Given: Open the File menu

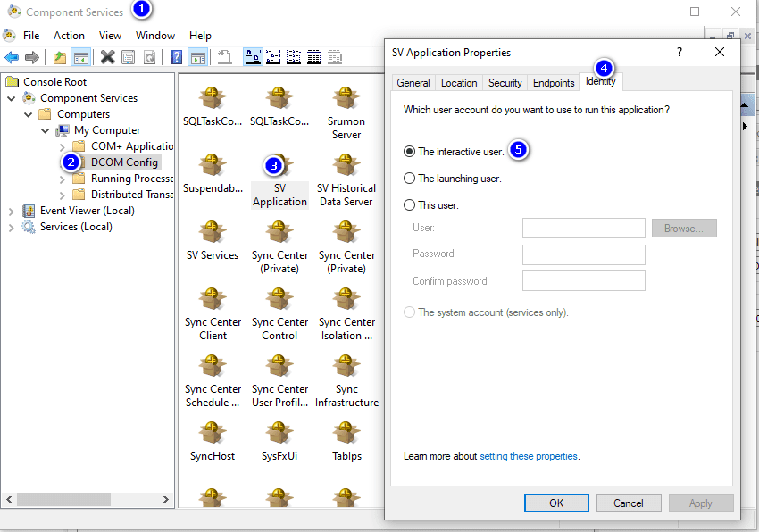Looking at the screenshot, I should point(31,36).
